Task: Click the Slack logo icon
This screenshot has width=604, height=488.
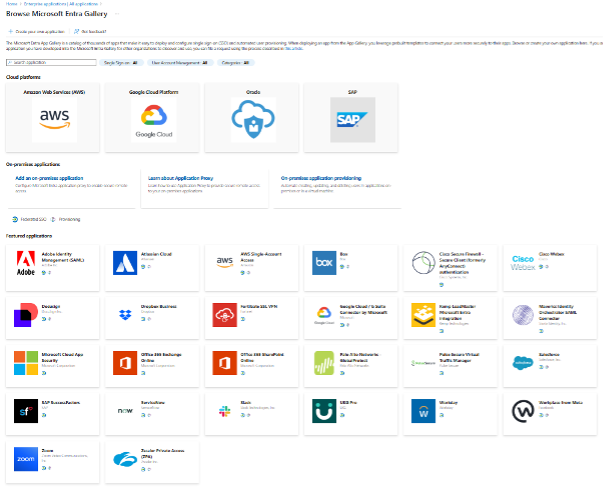Action: click(x=225, y=411)
